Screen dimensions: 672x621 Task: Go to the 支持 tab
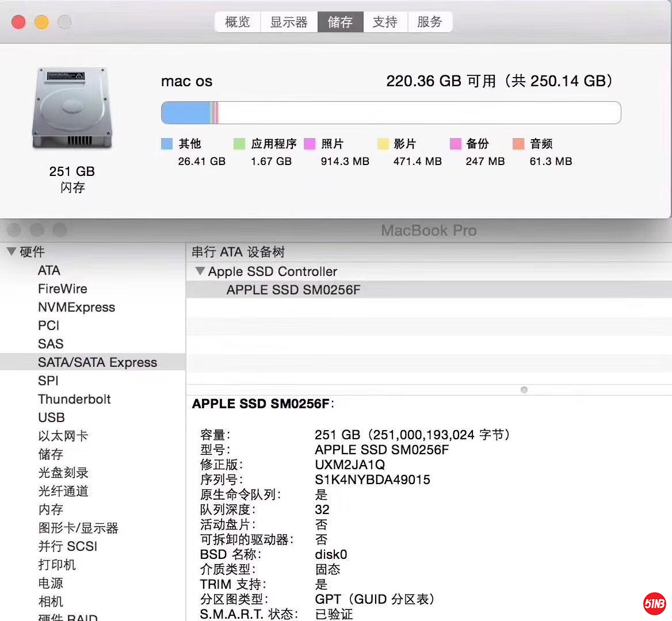385,22
